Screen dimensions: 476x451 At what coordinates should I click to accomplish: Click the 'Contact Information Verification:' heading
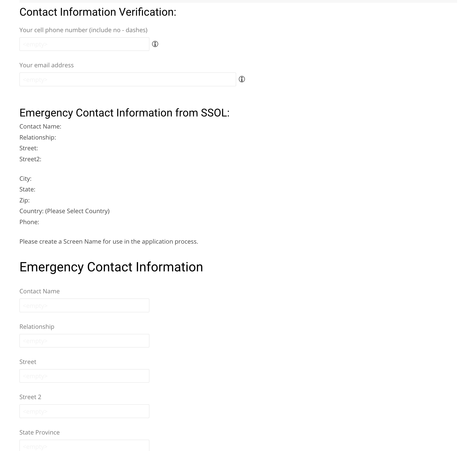tap(98, 12)
